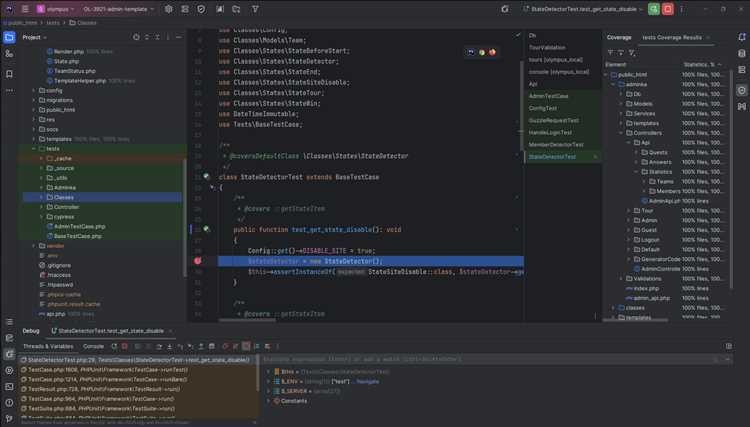Screen dimensions: 750x427
Task: Open the olympus project selector dropdown
Action: tap(56, 9)
